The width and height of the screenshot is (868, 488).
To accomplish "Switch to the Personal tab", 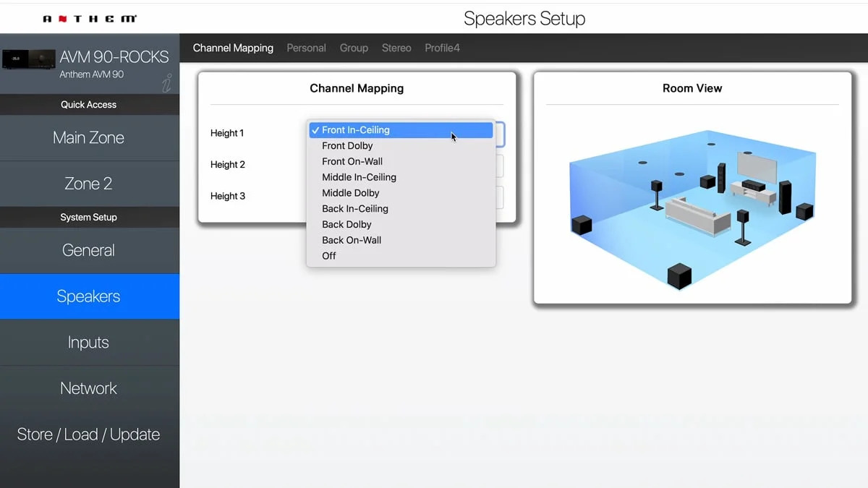I will point(306,48).
